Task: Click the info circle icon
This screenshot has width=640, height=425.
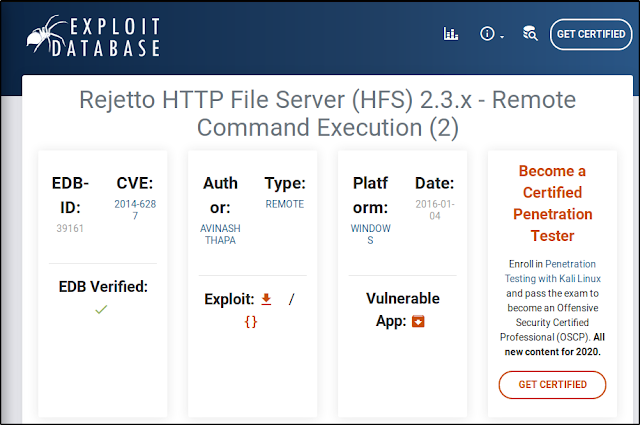Action: click(x=487, y=34)
